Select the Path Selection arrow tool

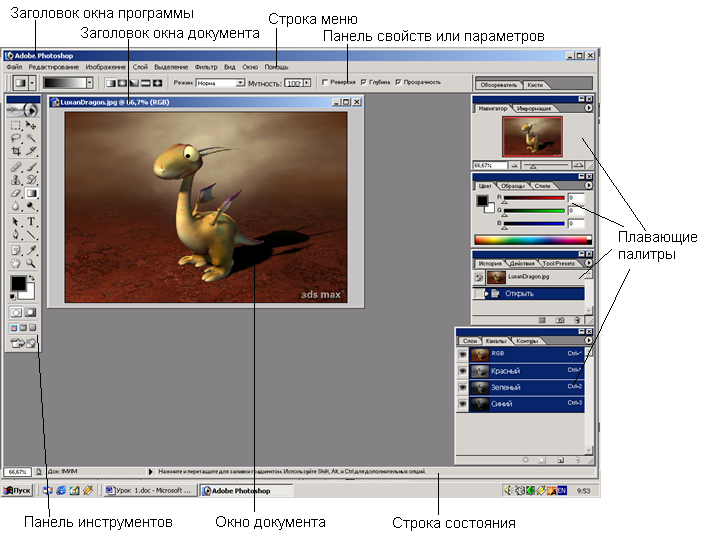pos(16,222)
